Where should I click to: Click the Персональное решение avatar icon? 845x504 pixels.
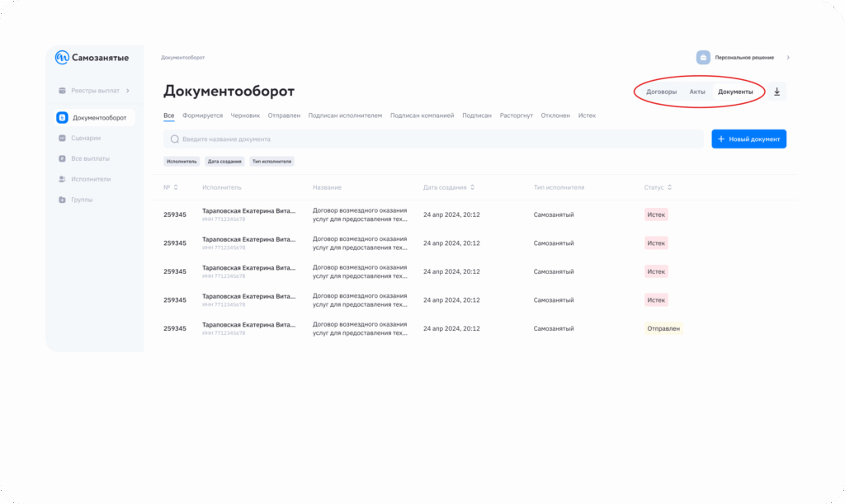(x=703, y=58)
